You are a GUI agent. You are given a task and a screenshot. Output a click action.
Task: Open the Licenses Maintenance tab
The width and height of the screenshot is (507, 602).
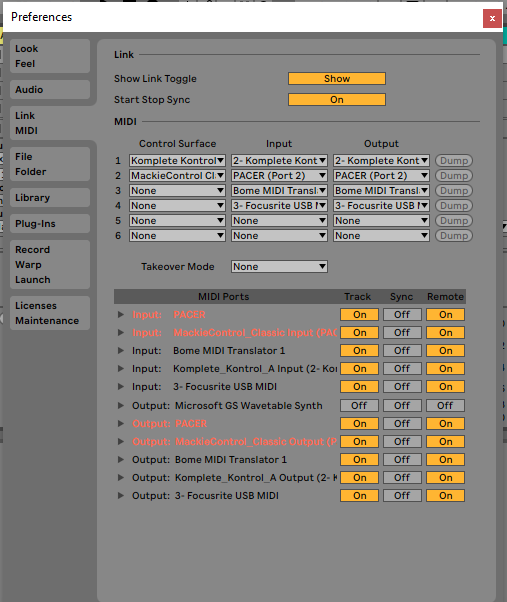[50, 313]
